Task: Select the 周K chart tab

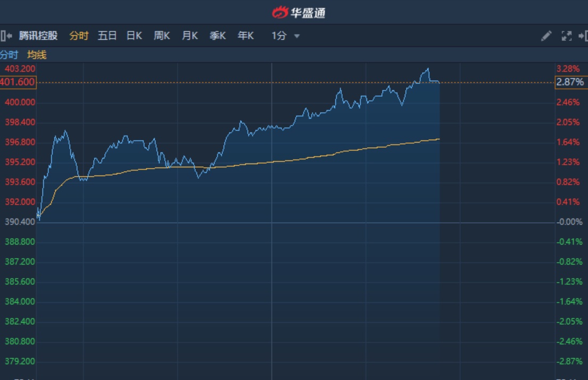Action: coord(162,36)
